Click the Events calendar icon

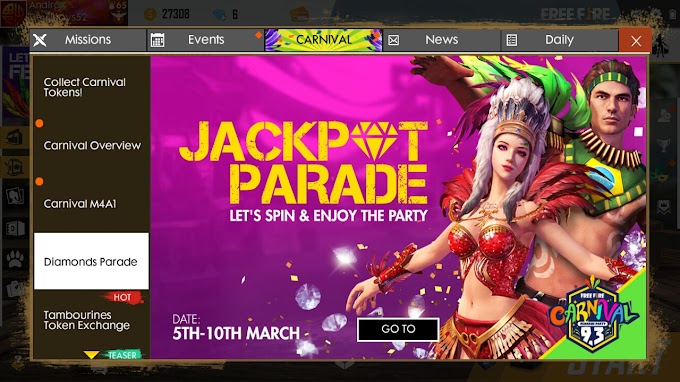[x=157, y=40]
